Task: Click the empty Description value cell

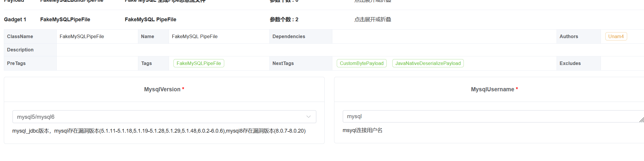Action: point(325,50)
